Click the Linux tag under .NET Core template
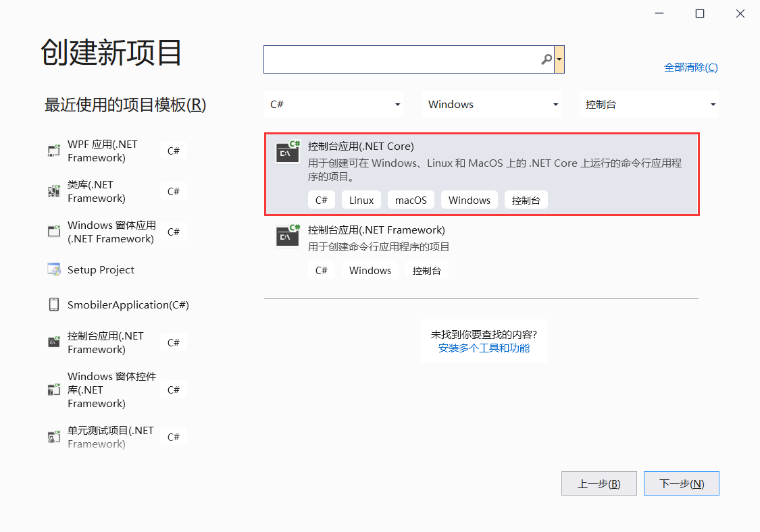 (361, 199)
